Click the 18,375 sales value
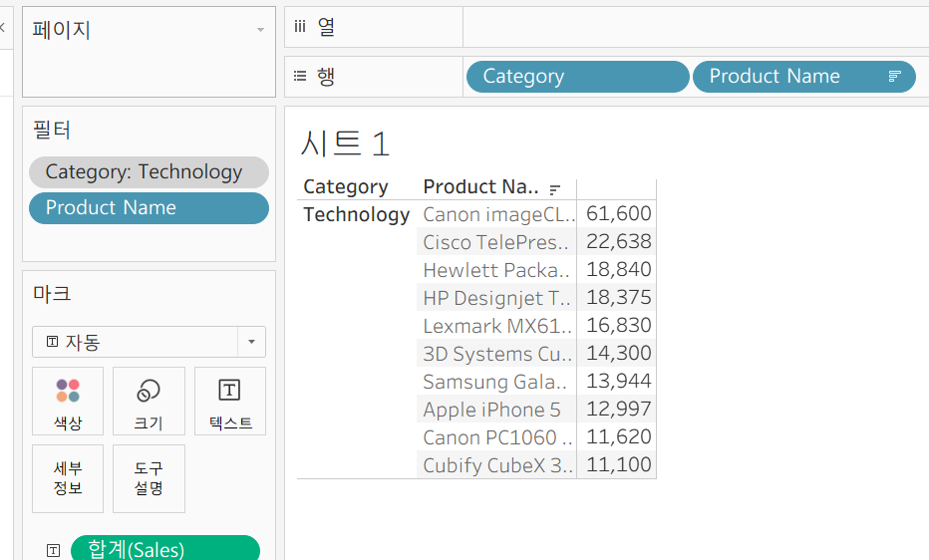This screenshot has width=929, height=560. (619, 297)
